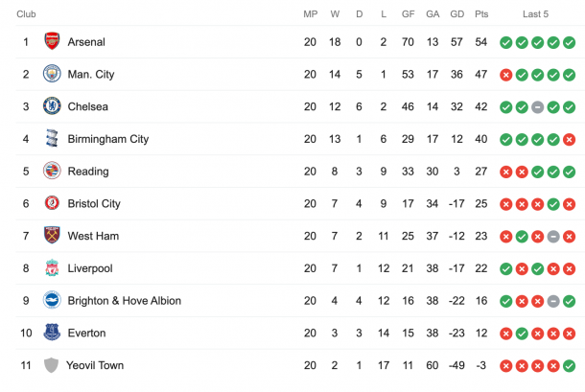The image size is (585, 392).
Task: Click the Man. City club badge
Action: 52,74
